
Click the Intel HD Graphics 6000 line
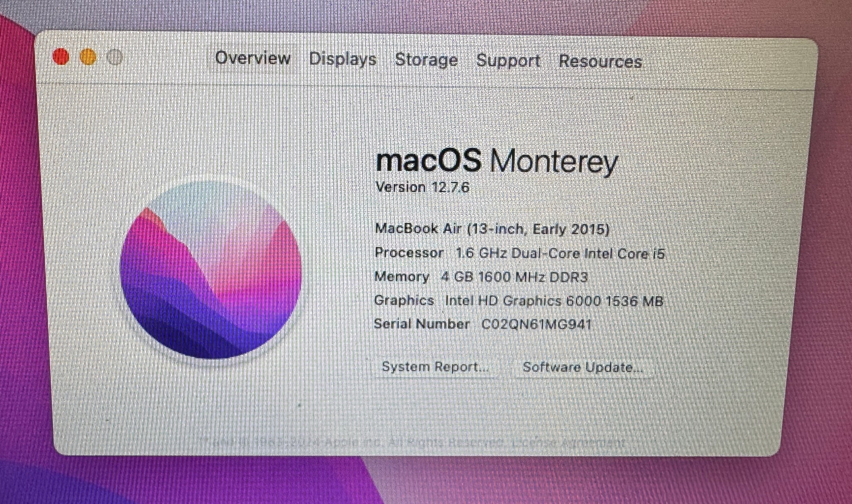519,301
